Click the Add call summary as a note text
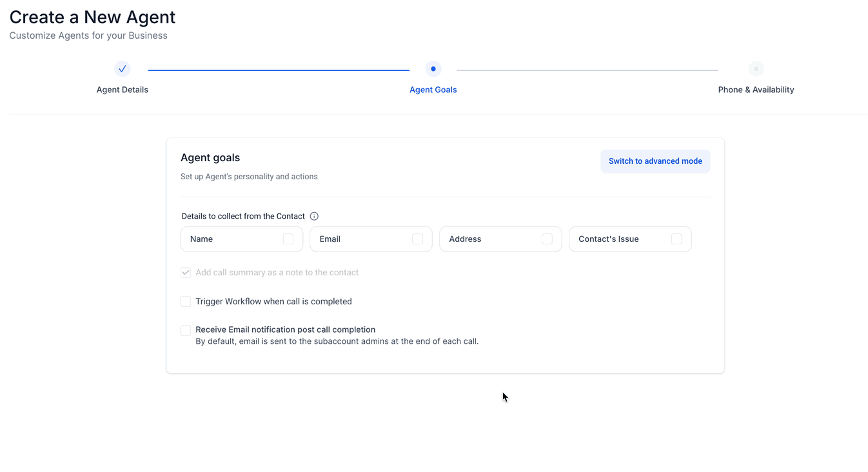The width and height of the screenshot is (868, 472). pyautogui.click(x=277, y=273)
